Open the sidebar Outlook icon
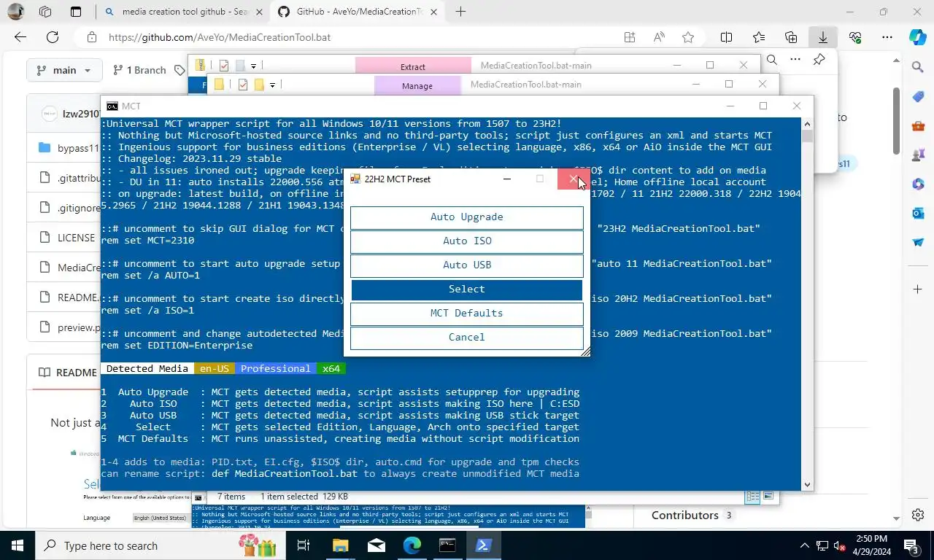The height and width of the screenshot is (560, 934). click(x=918, y=213)
